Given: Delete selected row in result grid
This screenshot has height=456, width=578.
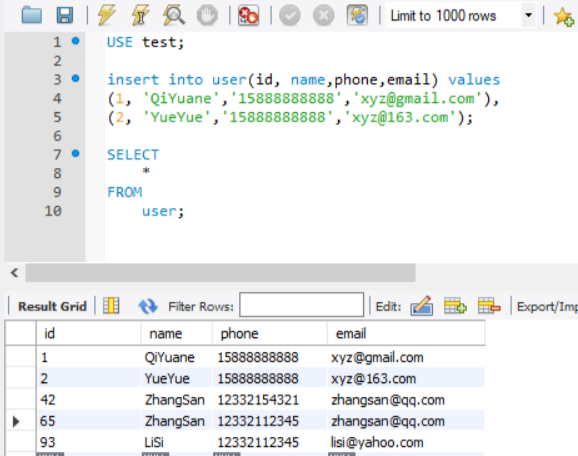Looking at the screenshot, I should click(x=489, y=306).
